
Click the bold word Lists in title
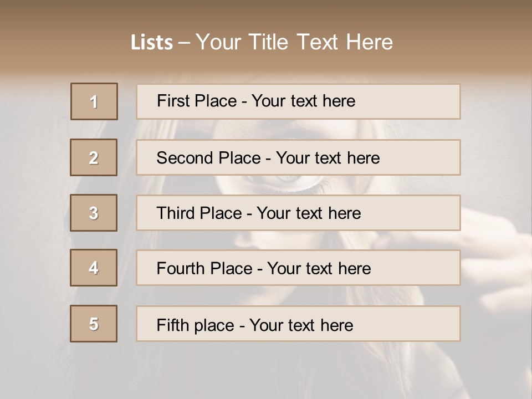tap(152, 43)
